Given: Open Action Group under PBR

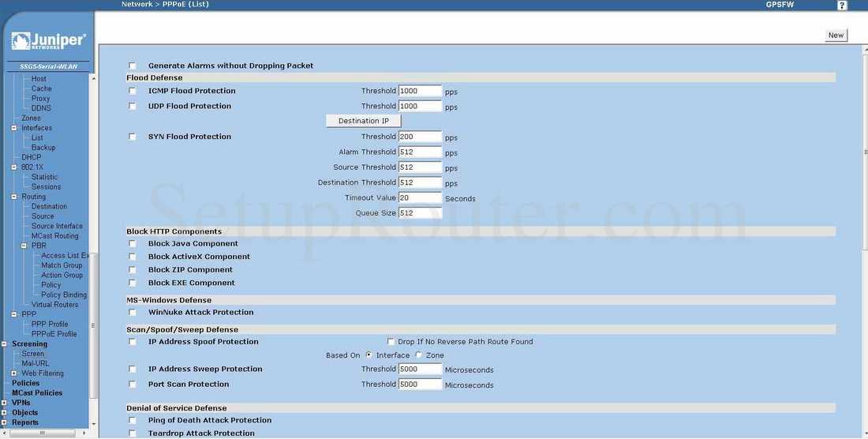Looking at the screenshot, I should pos(62,275).
